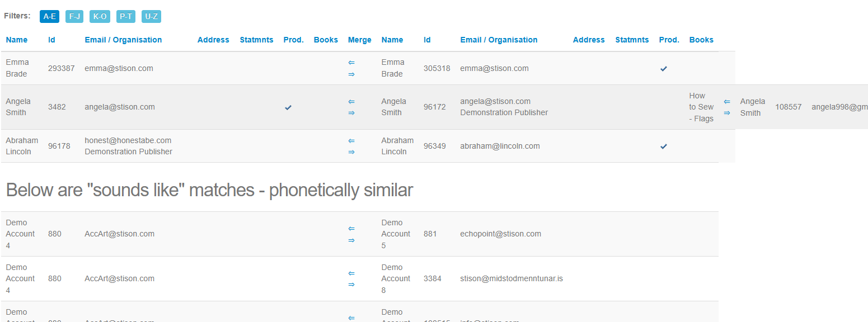Click the Merge column header
The width and height of the screenshot is (868, 322).
359,40
